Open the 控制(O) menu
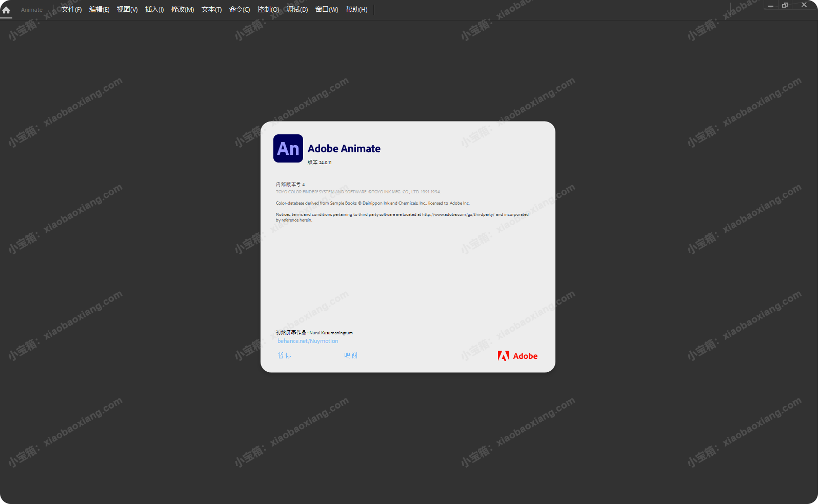The image size is (818, 504). tap(268, 10)
